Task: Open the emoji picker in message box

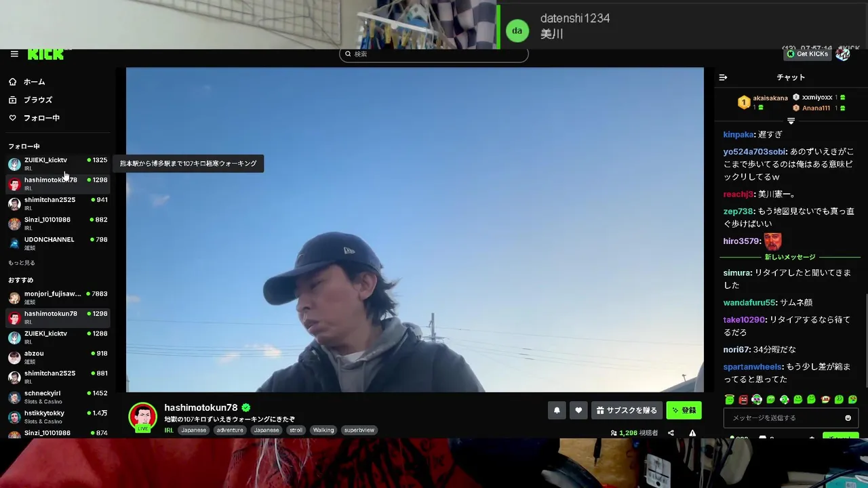Action: (848, 418)
